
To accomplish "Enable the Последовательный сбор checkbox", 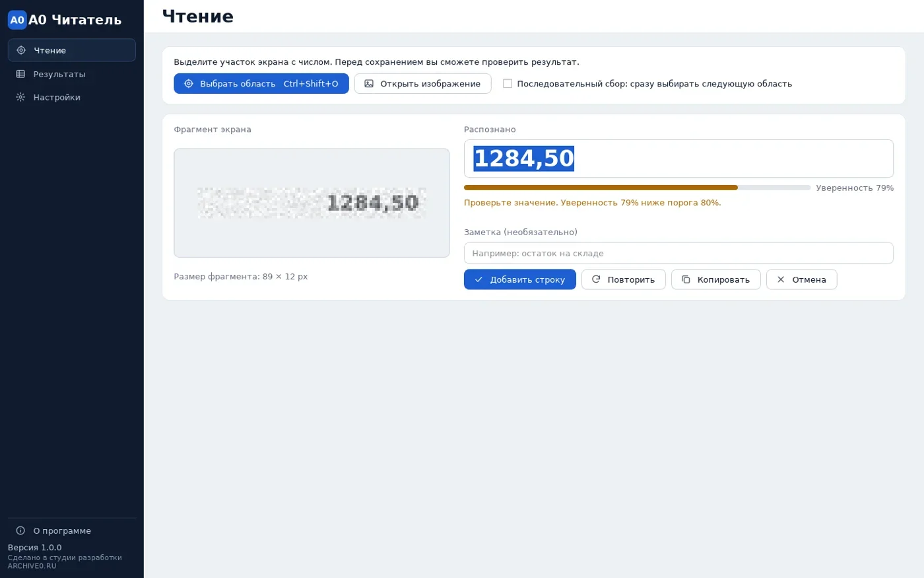I will [508, 84].
